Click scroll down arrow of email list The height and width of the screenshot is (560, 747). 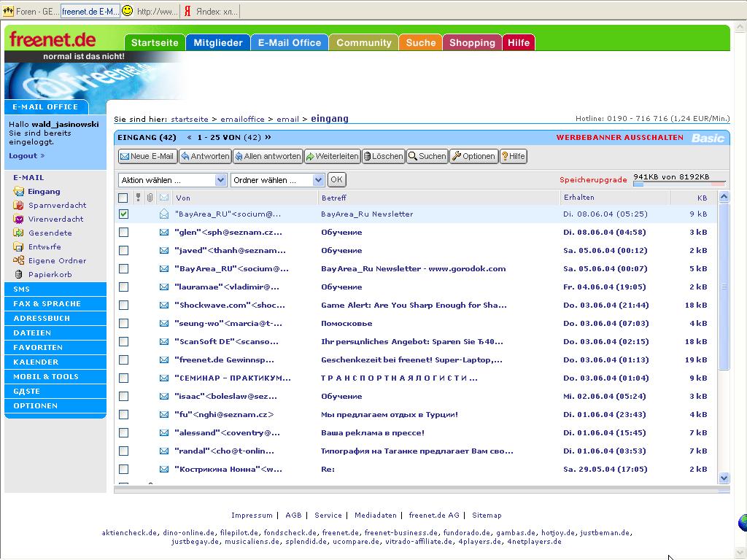point(724,478)
